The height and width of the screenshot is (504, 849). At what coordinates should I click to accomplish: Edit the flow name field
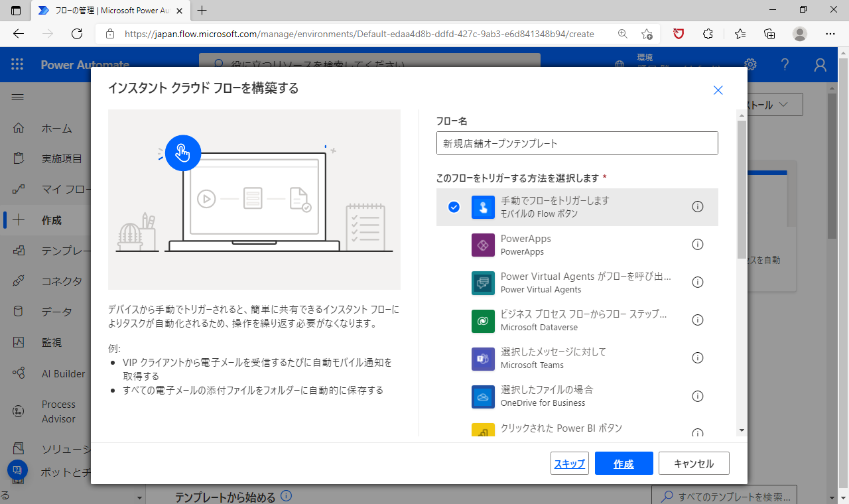[x=577, y=143]
